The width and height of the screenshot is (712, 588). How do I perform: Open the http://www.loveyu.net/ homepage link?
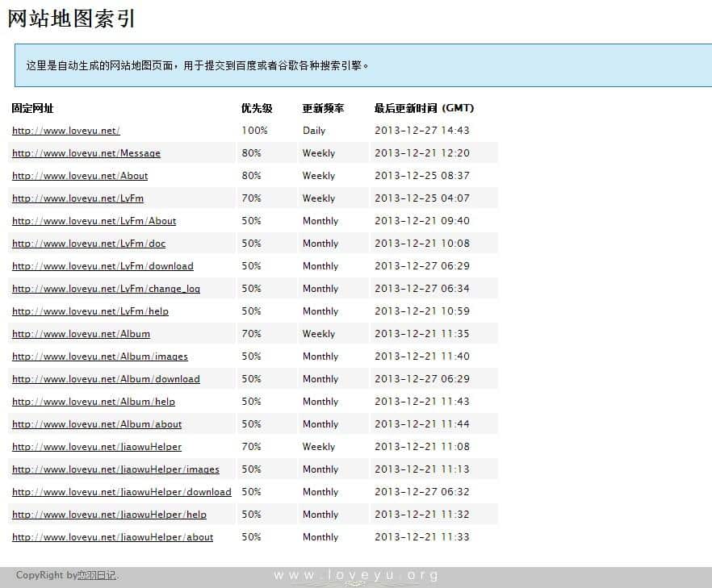[66, 131]
